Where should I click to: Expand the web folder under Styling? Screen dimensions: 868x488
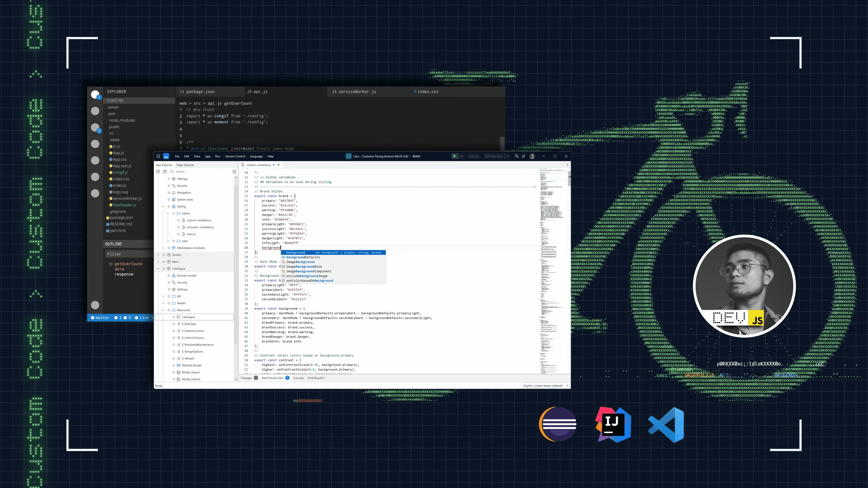tap(168, 241)
